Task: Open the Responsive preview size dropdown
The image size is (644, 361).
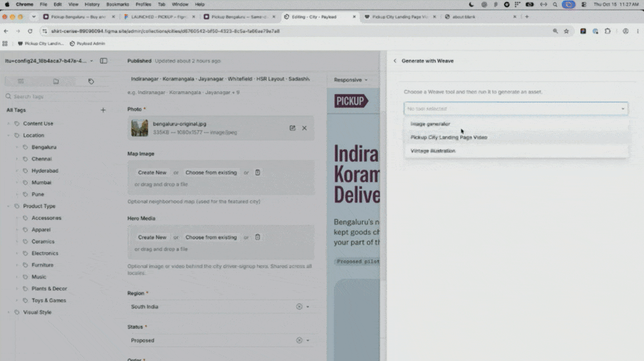Action: tap(351, 80)
